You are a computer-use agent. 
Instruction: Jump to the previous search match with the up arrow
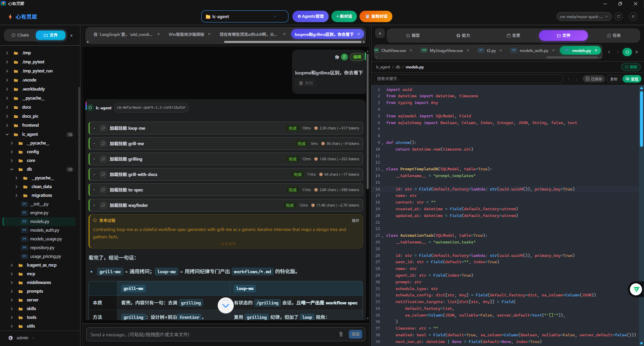pos(569,79)
